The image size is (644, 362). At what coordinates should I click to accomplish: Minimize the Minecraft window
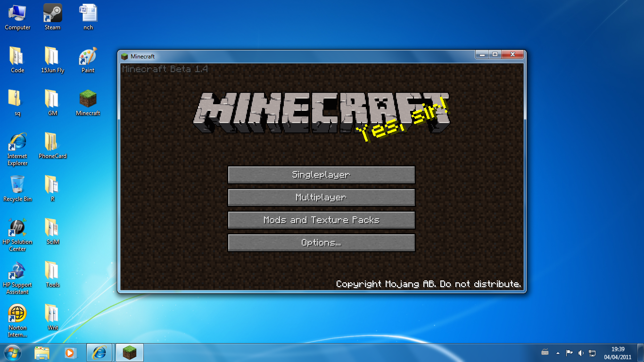(x=482, y=55)
